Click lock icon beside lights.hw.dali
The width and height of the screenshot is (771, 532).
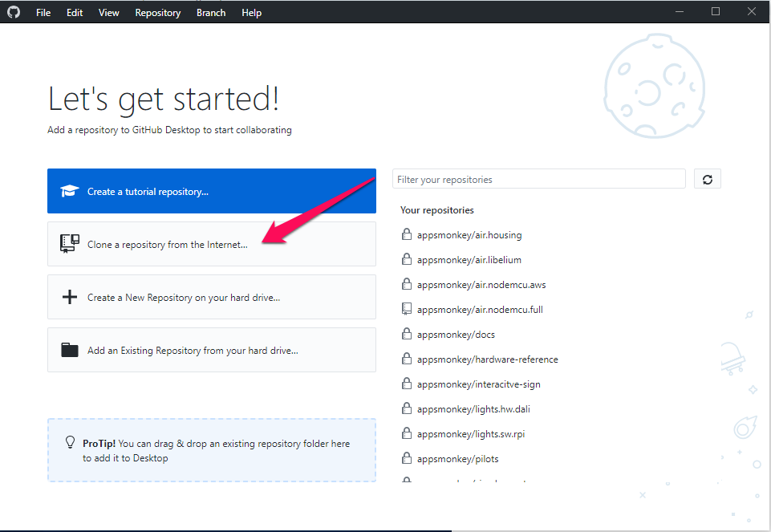[407, 408]
